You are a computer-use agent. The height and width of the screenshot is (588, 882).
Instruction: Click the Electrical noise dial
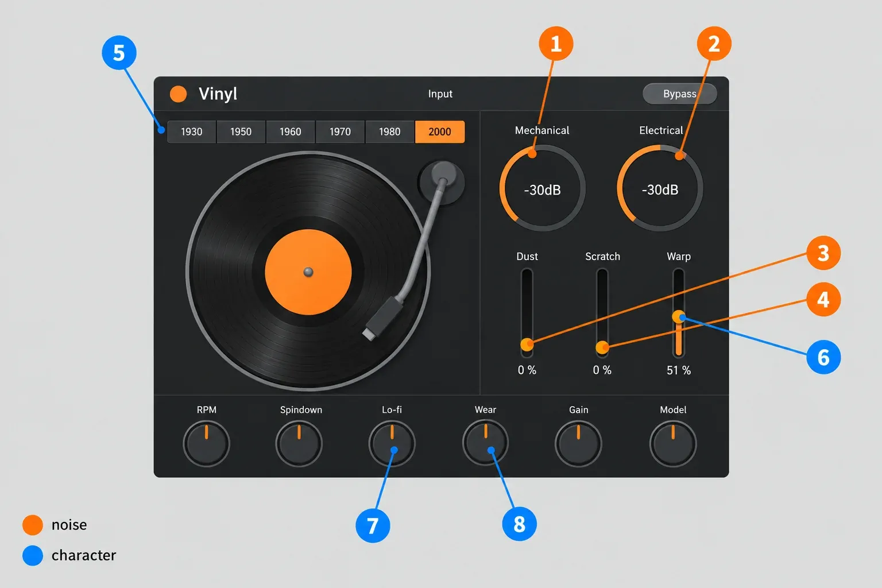(x=660, y=188)
